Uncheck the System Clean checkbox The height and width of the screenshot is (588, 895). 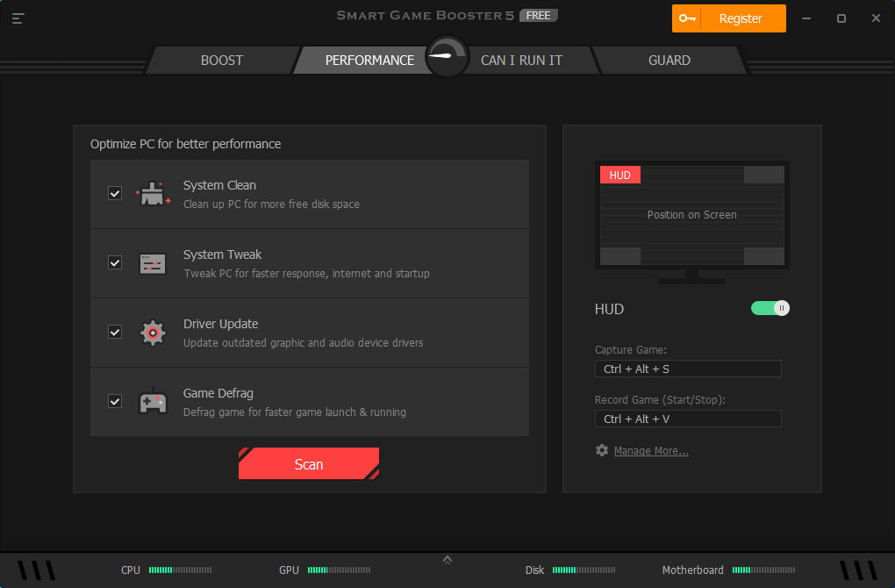pyautogui.click(x=114, y=193)
